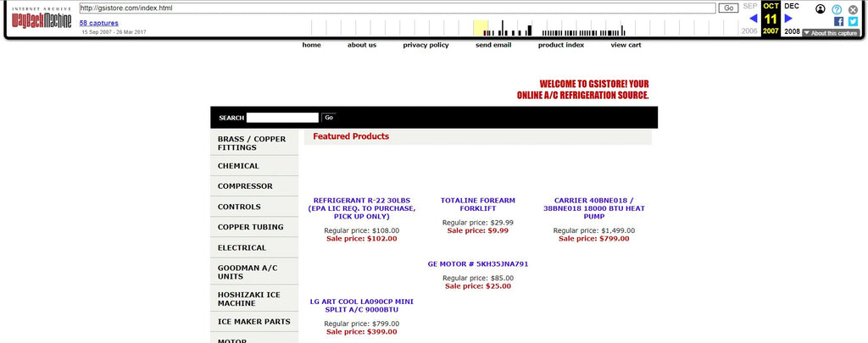Go to previous capture with left blue arrow
This screenshot has width=868, height=343.
(753, 19)
